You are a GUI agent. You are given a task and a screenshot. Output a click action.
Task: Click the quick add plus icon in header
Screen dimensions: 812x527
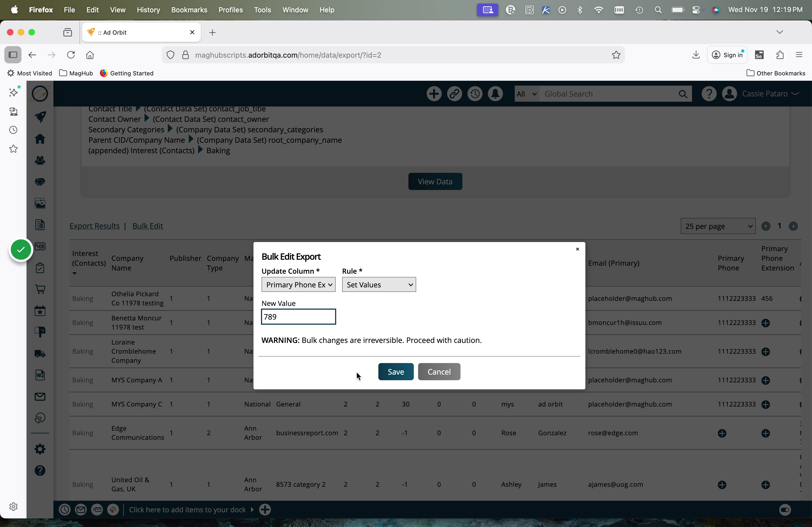[x=434, y=94]
